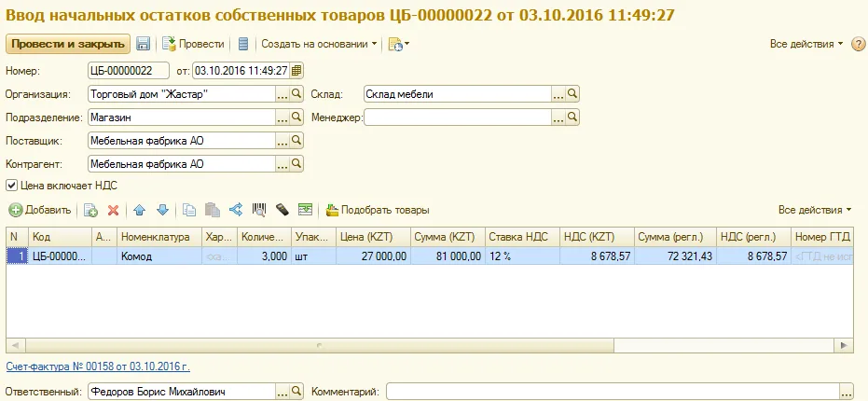Click the Провести post document button
Image resolution: width=868 pixels, height=401 pixels.
(193, 44)
